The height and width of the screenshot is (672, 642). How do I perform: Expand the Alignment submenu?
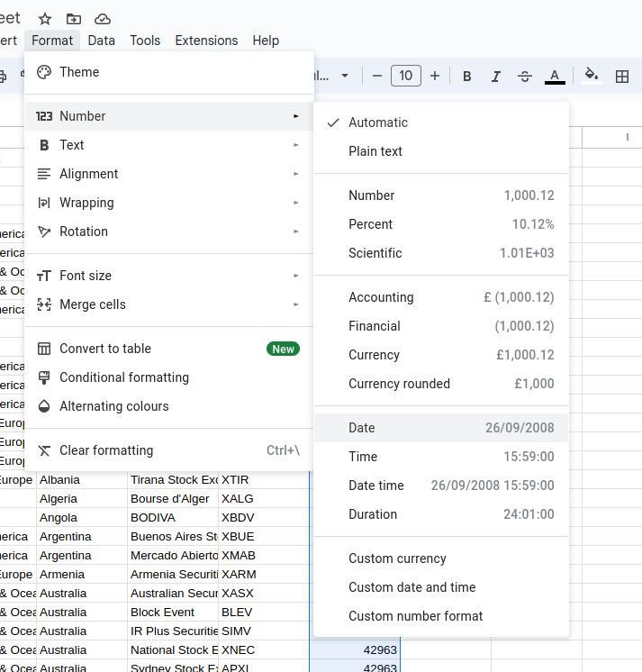coord(169,174)
